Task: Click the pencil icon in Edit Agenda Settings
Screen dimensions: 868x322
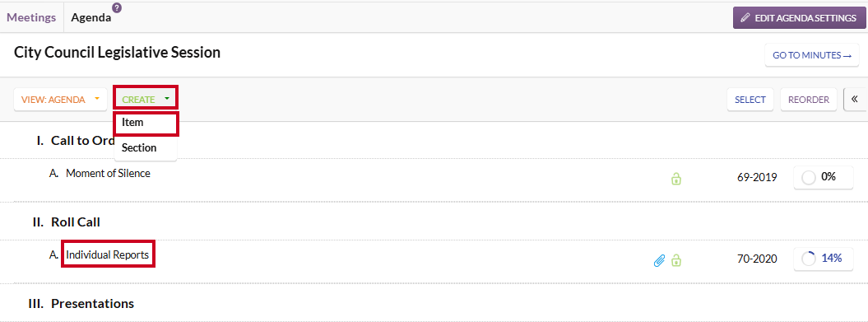Action: pos(745,18)
